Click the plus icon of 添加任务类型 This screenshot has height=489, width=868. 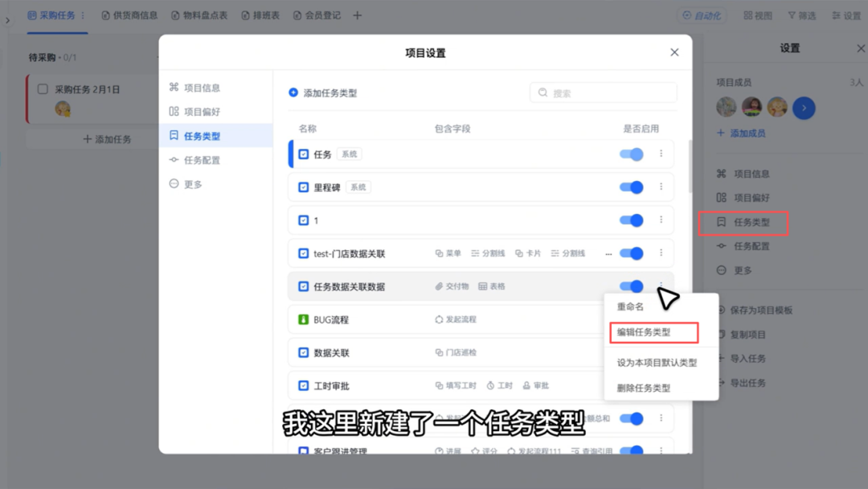[x=293, y=92]
